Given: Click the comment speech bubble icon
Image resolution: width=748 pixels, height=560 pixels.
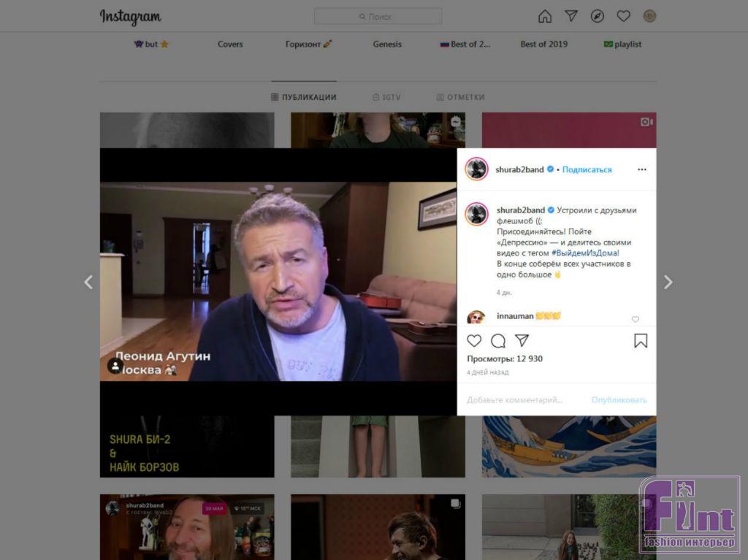Looking at the screenshot, I should pyautogui.click(x=498, y=341).
